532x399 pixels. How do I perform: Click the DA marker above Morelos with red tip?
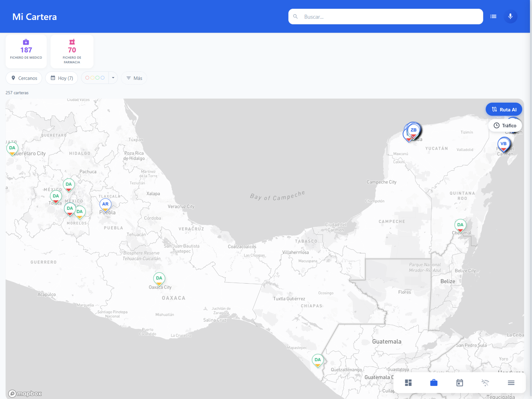pos(70,210)
